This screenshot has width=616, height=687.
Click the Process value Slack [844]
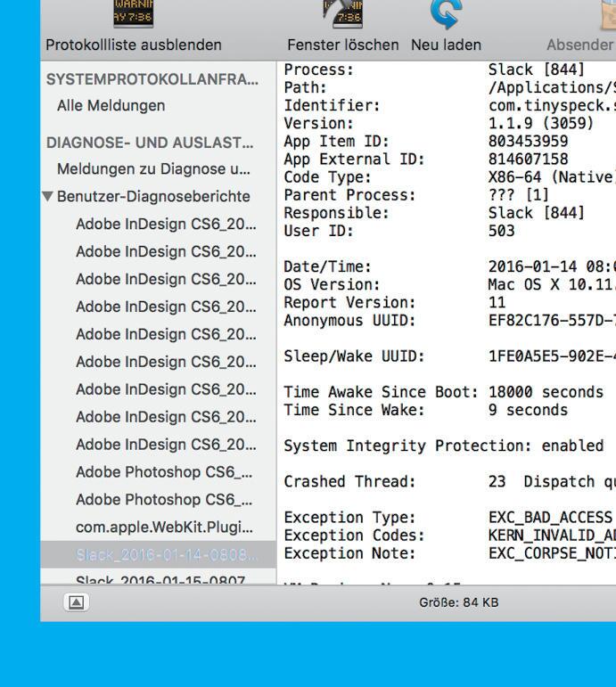pyautogui.click(x=537, y=70)
